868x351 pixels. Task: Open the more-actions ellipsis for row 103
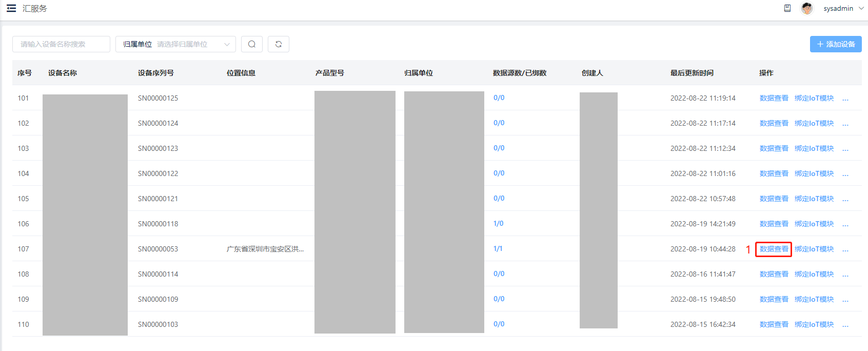845,149
